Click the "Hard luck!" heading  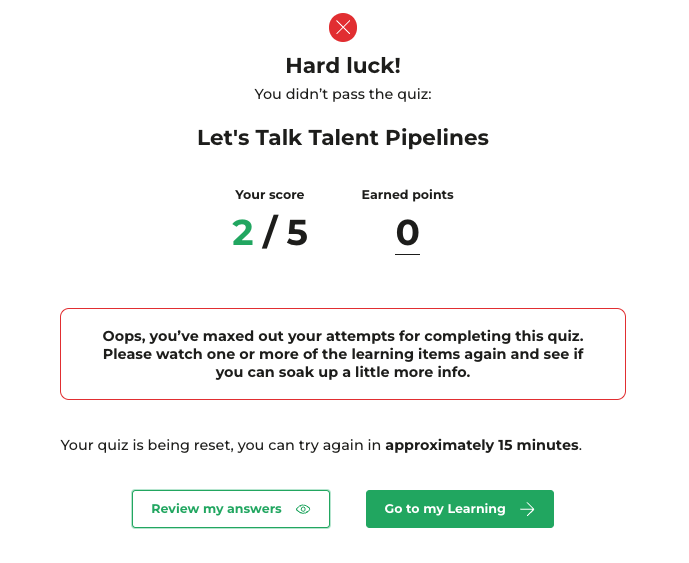[x=343, y=66]
